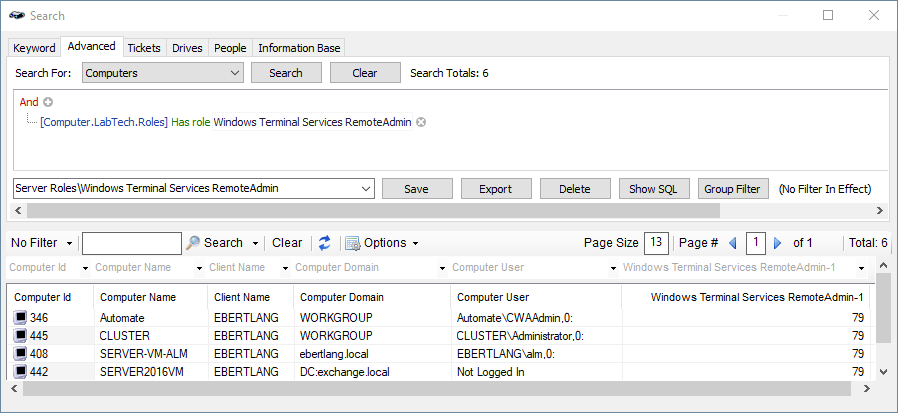Screen dimensions: 898x413
Task: Switch to the Tickets tab
Action: coord(144,48)
